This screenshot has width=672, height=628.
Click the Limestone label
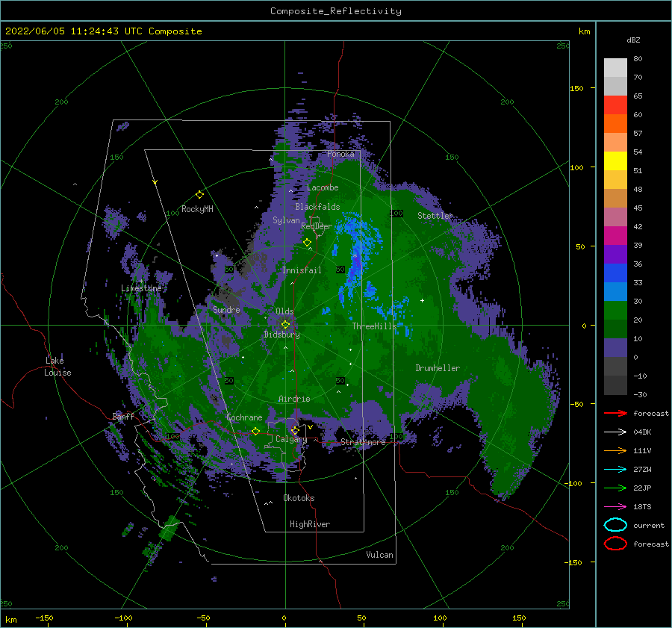point(141,288)
